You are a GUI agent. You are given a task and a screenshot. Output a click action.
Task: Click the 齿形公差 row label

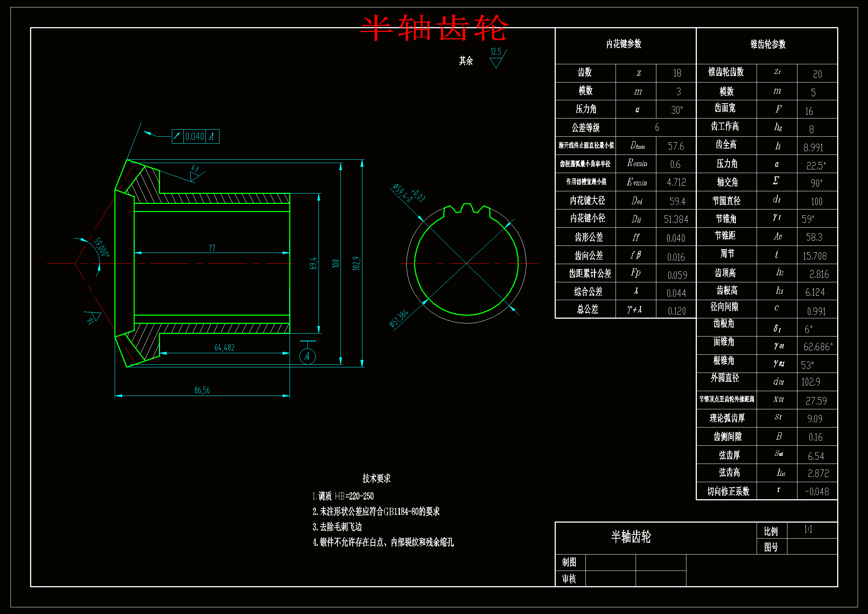click(589, 237)
